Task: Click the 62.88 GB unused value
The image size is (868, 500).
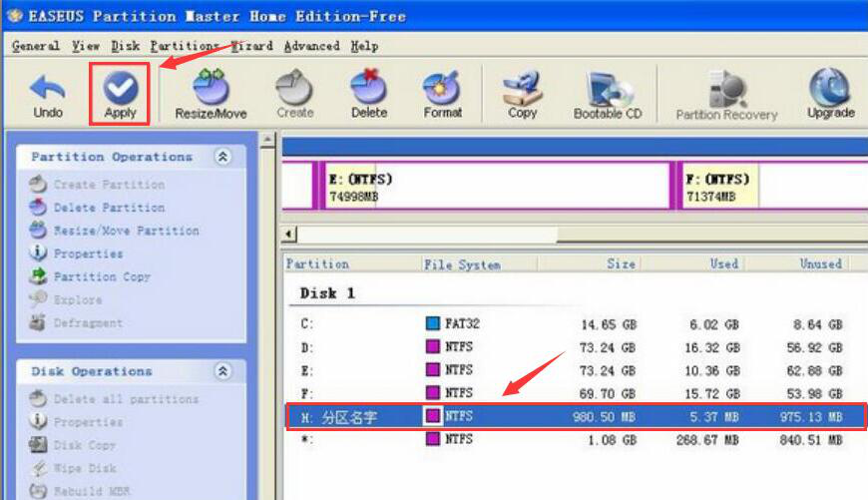Action: tap(814, 370)
